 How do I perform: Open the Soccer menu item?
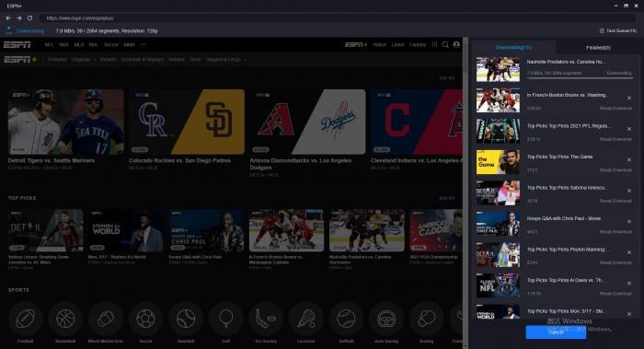click(x=111, y=45)
